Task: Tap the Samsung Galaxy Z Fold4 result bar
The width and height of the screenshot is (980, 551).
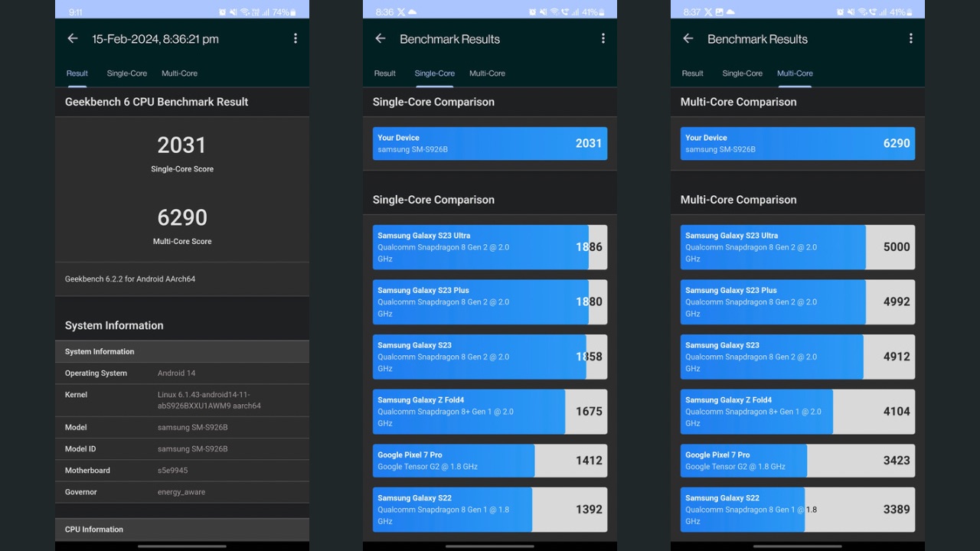Action: [489, 411]
